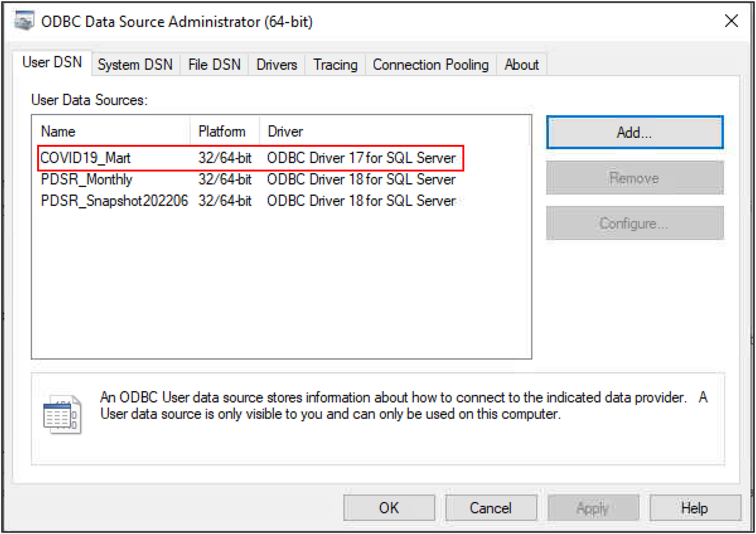
Task: Click the Add button to create a DSN
Action: [x=634, y=132]
